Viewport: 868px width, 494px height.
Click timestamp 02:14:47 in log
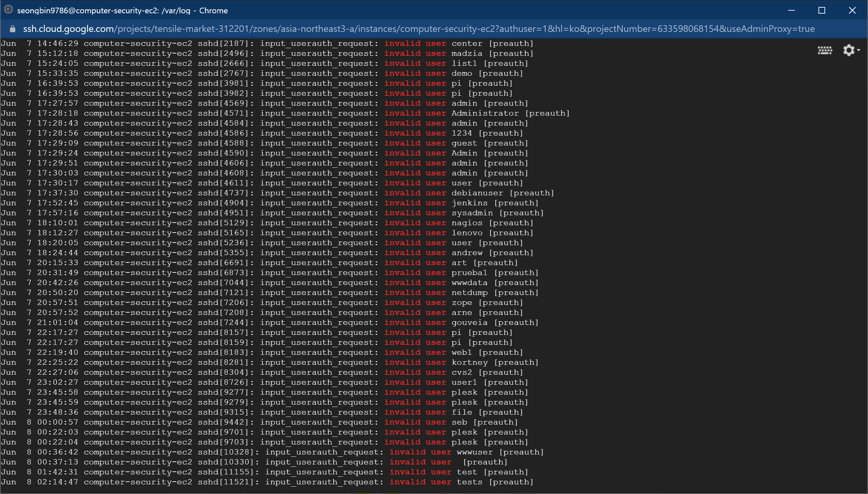pos(58,482)
